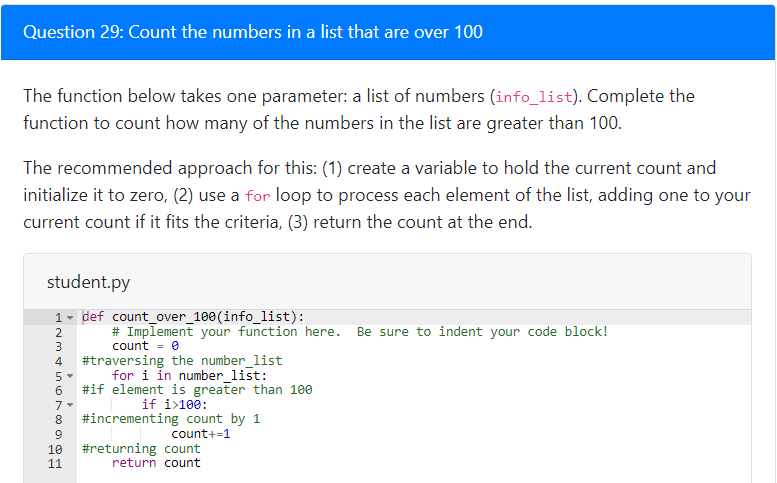
Task: Place cursor on 'def count_over_100(info_list):' line
Action: tap(193, 317)
